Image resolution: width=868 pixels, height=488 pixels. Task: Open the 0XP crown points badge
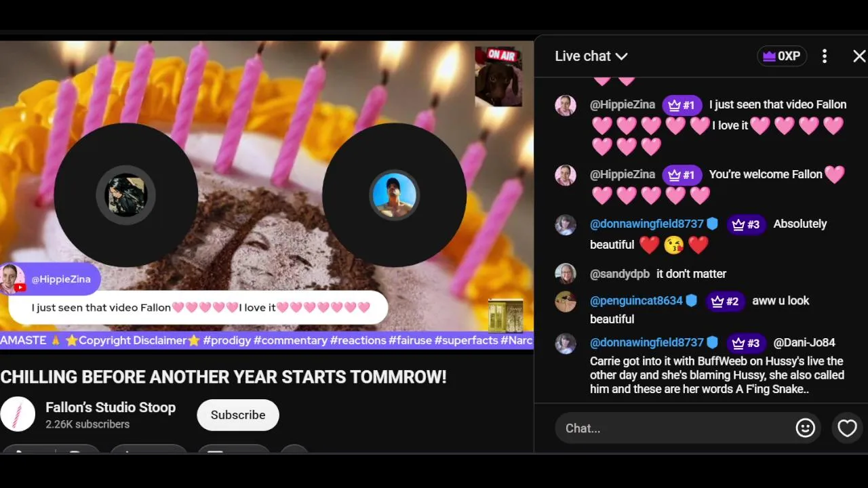click(x=782, y=56)
